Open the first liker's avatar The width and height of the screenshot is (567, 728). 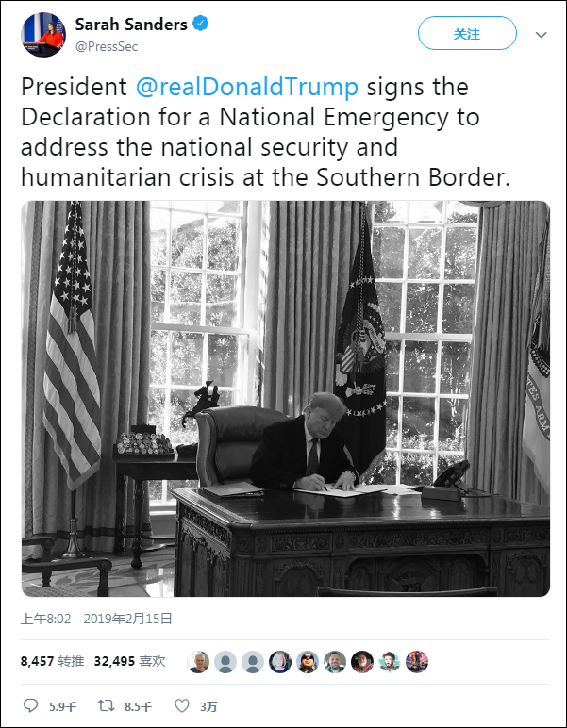pyautogui.click(x=198, y=662)
